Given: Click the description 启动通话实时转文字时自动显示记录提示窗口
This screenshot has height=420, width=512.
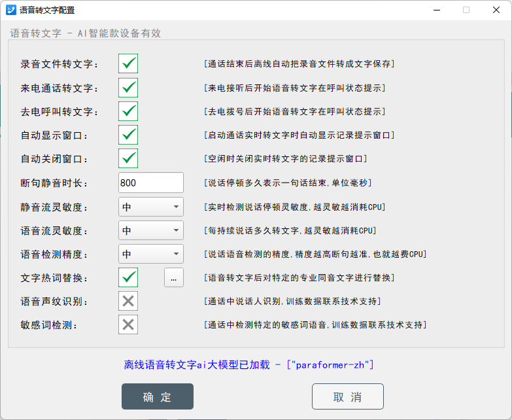Looking at the screenshot, I should [299, 135].
